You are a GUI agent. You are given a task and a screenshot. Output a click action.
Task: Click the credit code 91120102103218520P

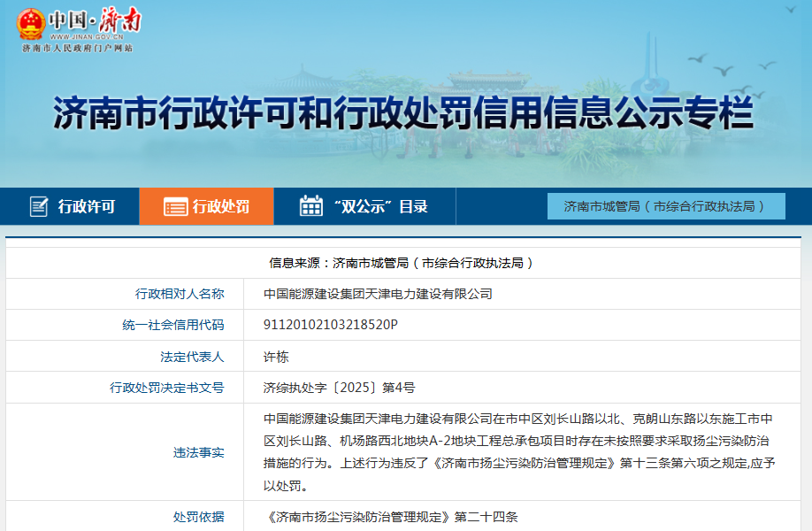pyautogui.click(x=331, y=325)
